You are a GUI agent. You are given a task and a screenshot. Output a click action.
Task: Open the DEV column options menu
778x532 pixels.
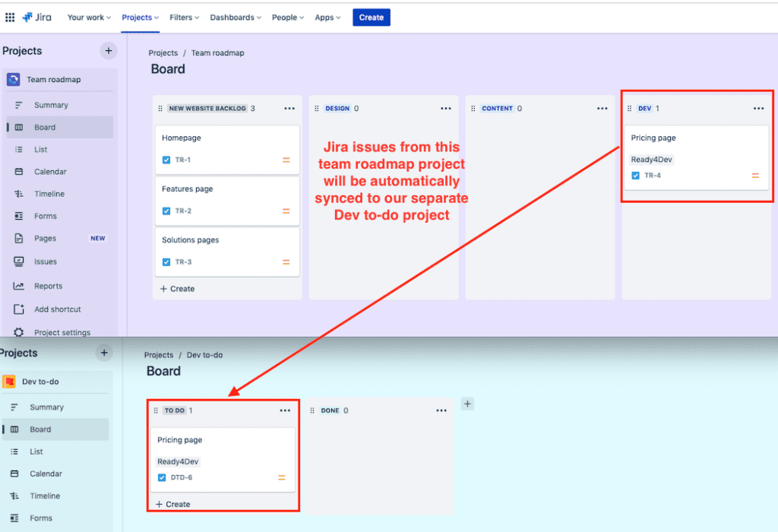[758, 109]
